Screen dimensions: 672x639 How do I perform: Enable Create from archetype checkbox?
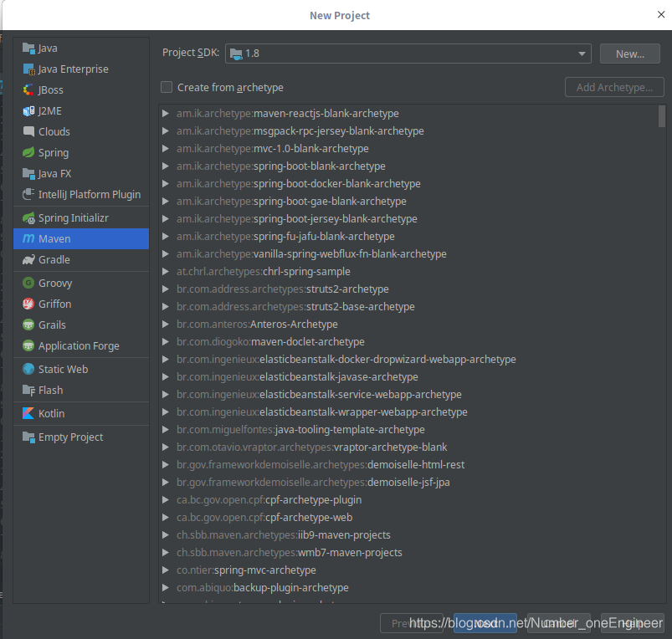tap(167, 87)
